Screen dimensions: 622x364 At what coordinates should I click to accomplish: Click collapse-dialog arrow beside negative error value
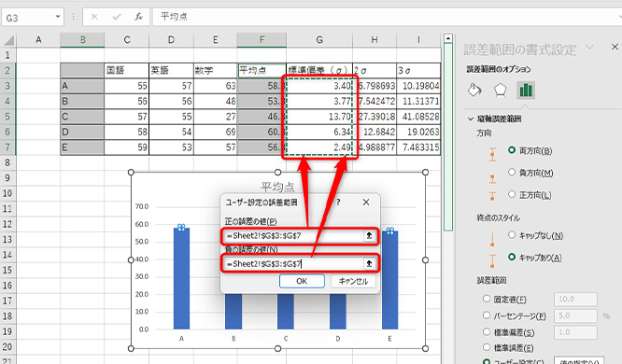click(x=369, y=263)
